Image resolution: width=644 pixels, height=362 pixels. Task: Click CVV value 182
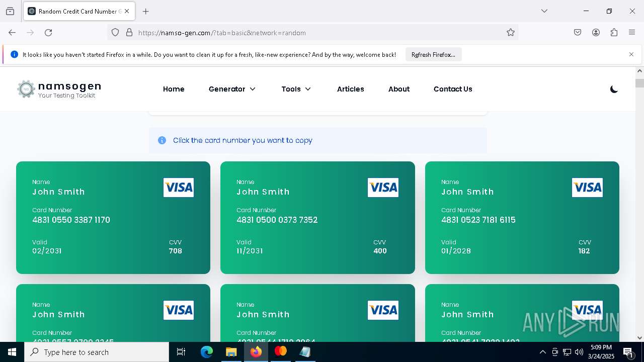pos(584,251)
